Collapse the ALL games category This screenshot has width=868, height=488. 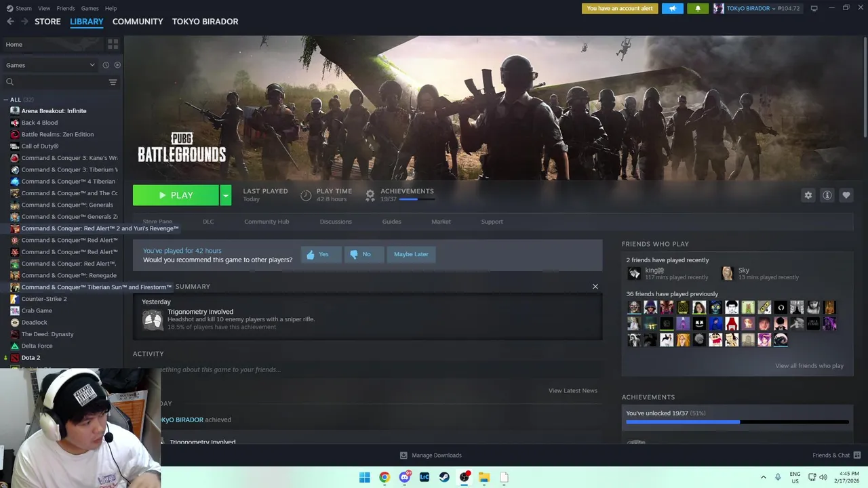(x=5, y=100)
